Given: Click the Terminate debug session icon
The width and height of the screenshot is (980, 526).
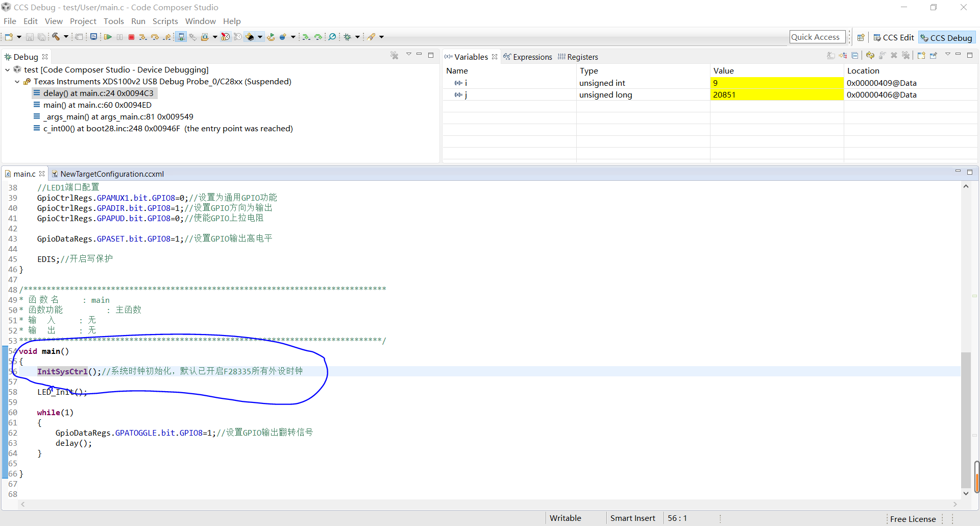Looking at the screenshot, I should coord(131,37).
